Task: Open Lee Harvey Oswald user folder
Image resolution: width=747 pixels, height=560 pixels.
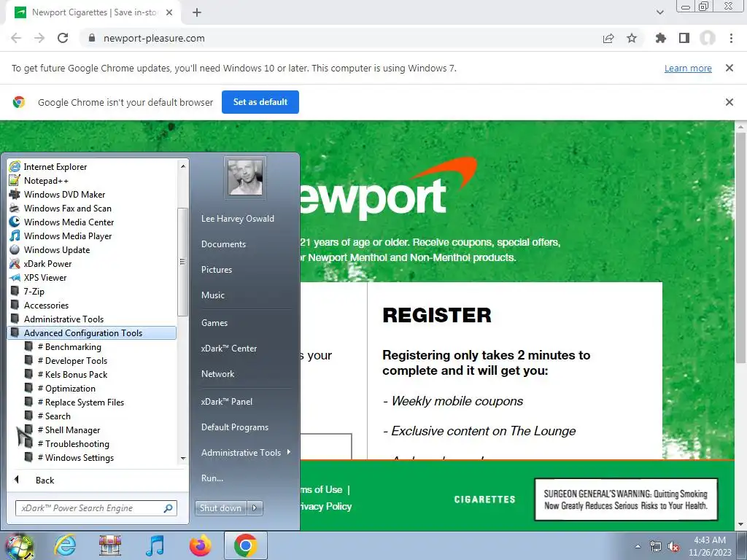Action: [237, 219]
